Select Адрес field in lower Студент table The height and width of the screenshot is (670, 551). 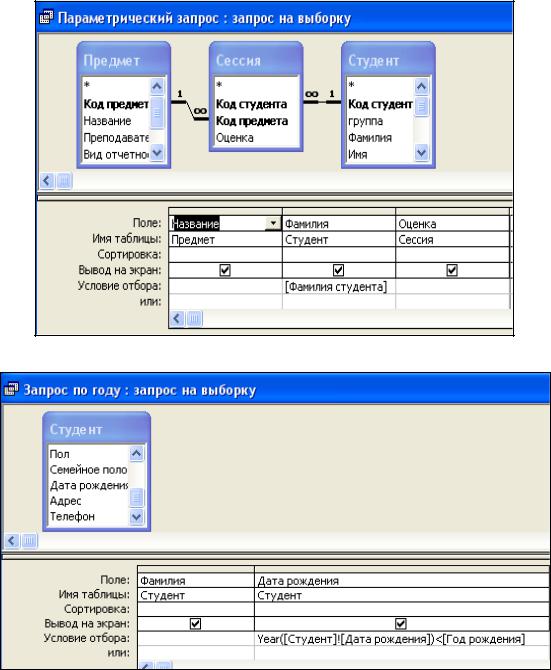(65, 501)
